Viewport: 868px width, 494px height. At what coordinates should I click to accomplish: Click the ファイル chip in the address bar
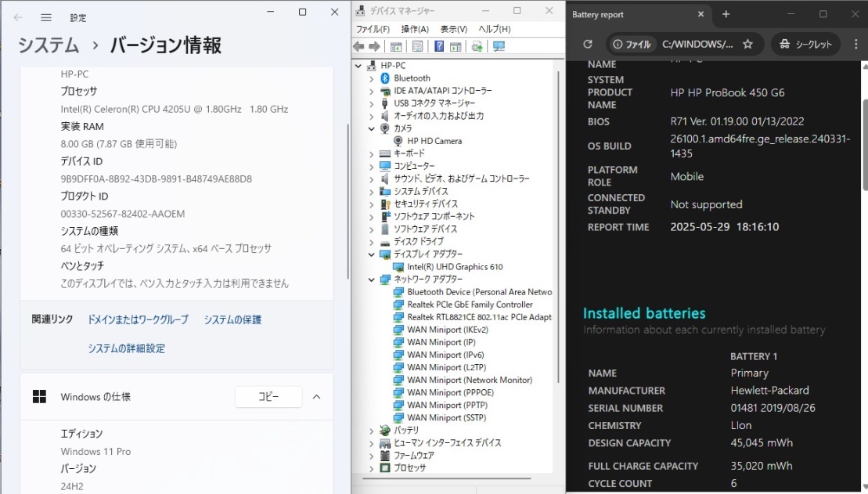click(x=632, y=44)
